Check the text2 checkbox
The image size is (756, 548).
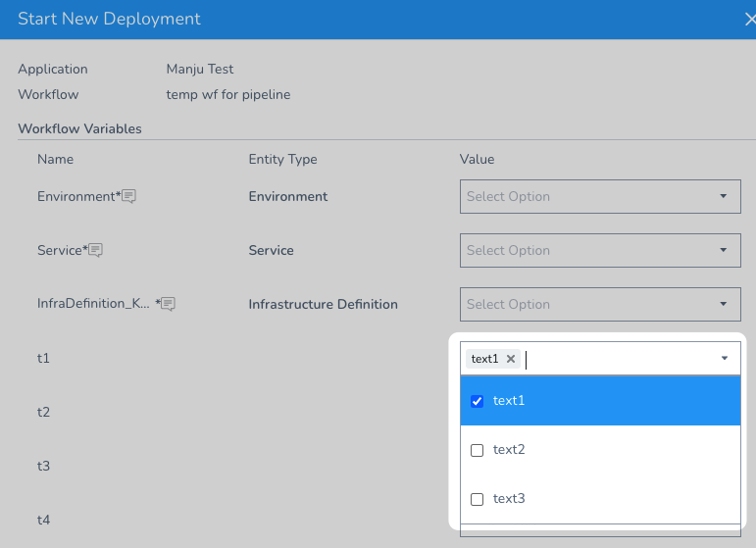click(477, 450)
